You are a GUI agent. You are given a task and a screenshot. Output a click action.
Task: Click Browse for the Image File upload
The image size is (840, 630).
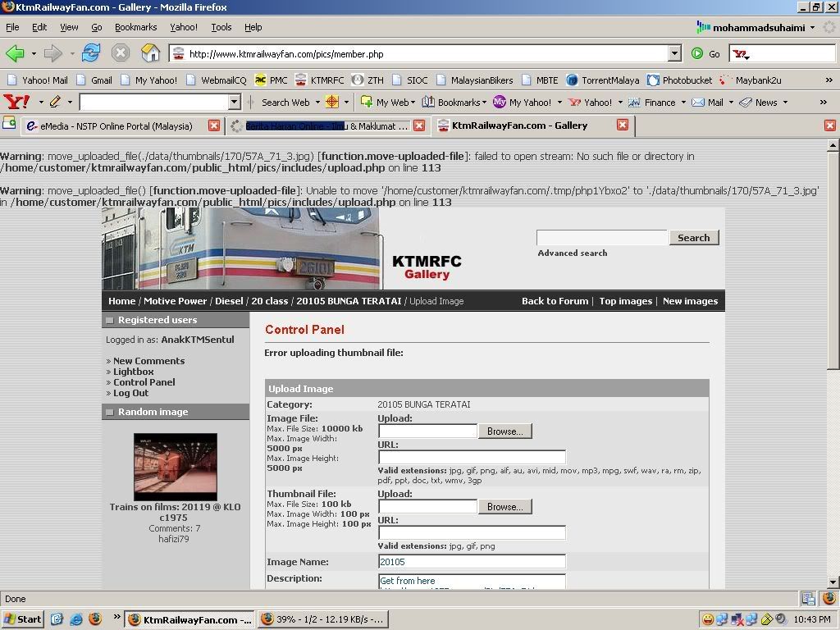coord(504,431)
